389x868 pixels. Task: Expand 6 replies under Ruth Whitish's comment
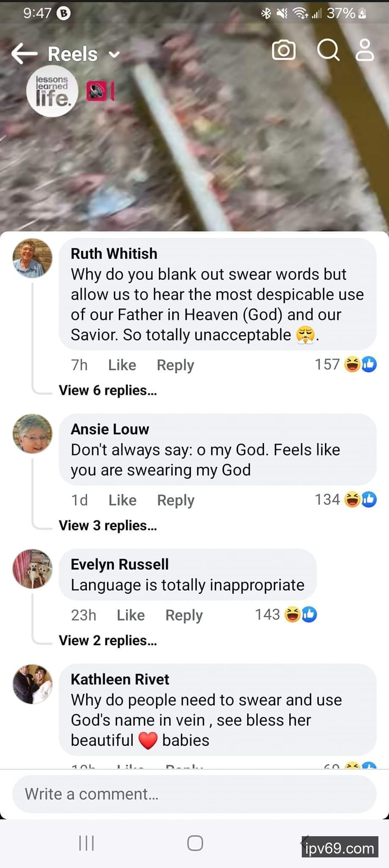(x=108, y=390)
